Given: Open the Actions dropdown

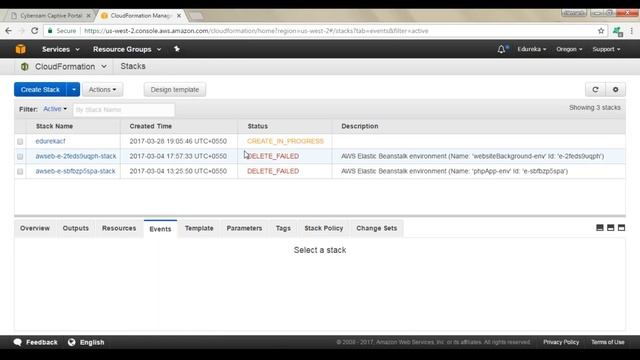Looking at the screenshot, I should point(102,89).
